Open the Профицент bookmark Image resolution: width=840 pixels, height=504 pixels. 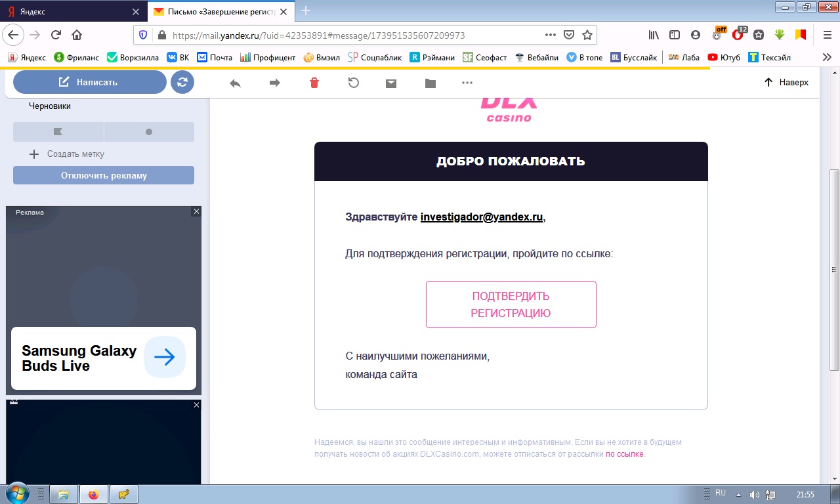[268, 57]
